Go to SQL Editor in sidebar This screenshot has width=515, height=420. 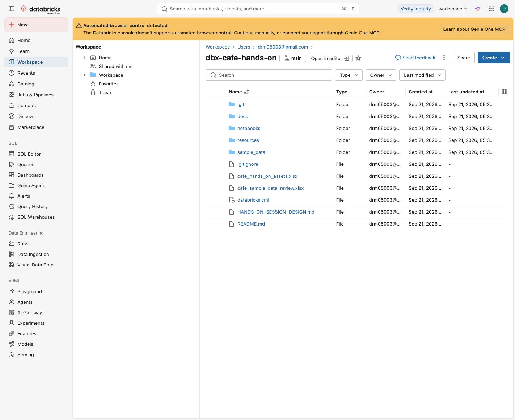click(29, 154)
